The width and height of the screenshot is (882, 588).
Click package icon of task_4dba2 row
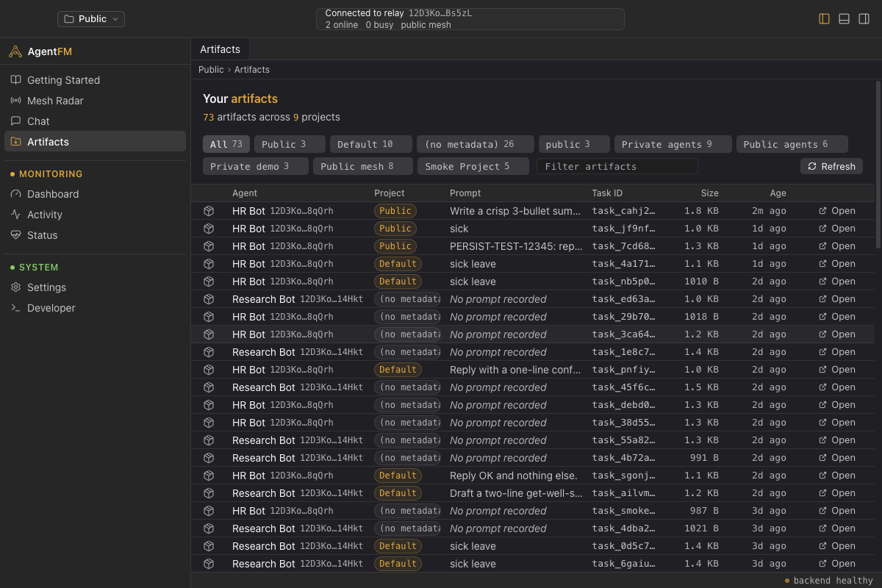209,528
